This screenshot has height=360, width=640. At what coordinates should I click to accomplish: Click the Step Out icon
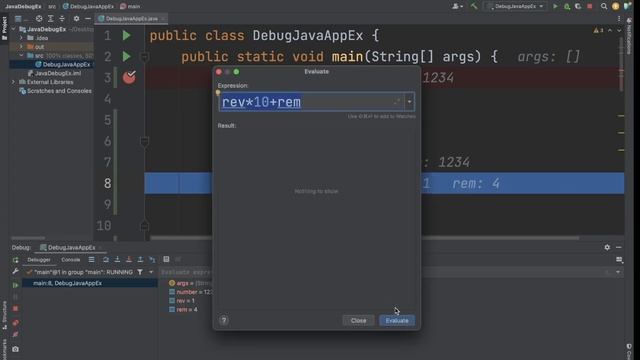(x=140, y=260)
